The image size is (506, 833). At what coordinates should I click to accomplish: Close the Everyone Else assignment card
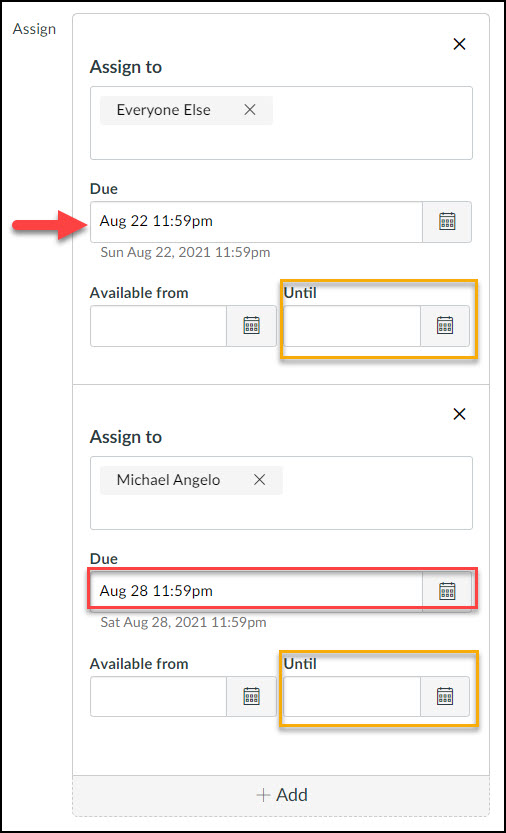coord(459,44)
